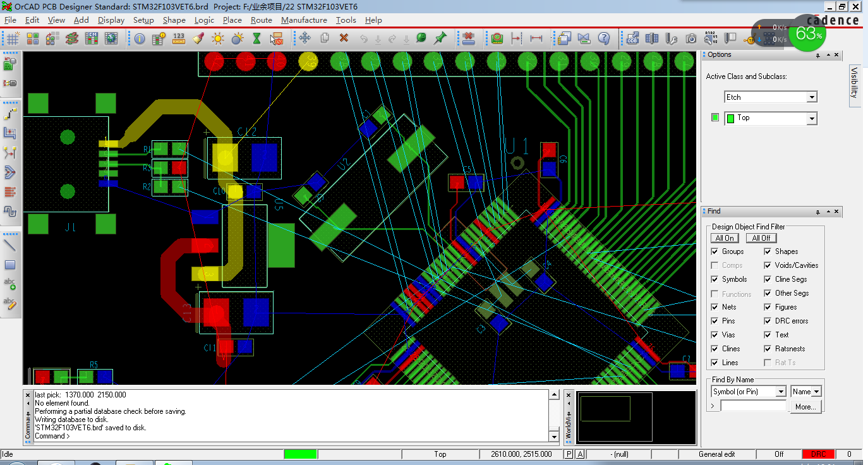Screen dimensions: 868x465
Task: Click the green status indicator in status bar
Action: [x=300, y=454]
